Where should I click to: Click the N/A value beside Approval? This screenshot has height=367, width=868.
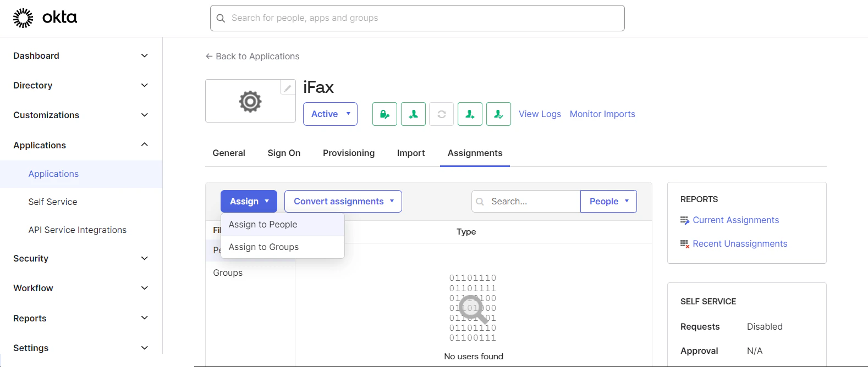point(755,351)
